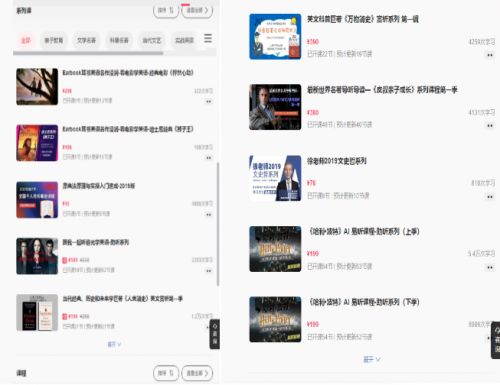Click the ¥390 price of 《万物简史》
The image size is (500, 385).
click(313, 42)
